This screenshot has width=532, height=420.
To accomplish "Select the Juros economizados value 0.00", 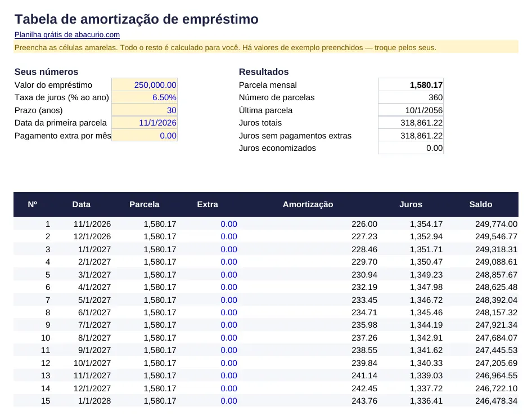I will 411,148.
